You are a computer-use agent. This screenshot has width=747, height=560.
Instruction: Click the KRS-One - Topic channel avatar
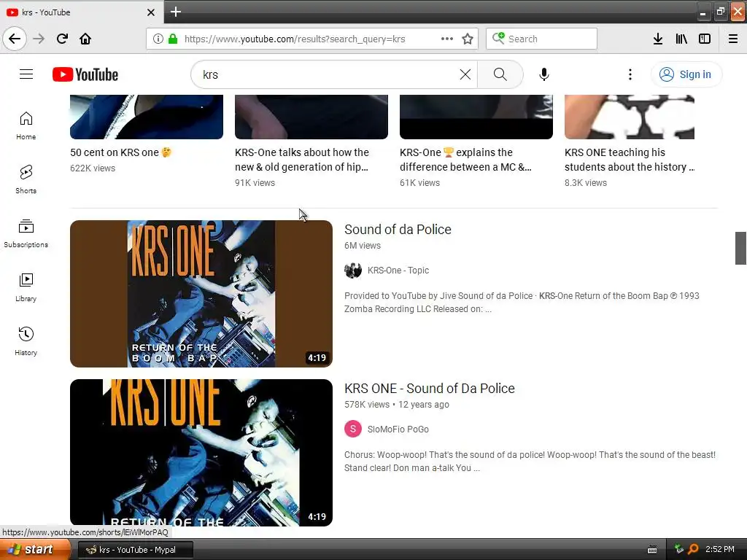353,270
